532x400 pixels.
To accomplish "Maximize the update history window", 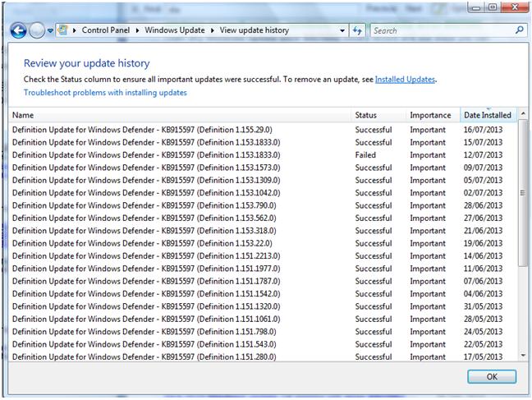I will click(493, 7).
